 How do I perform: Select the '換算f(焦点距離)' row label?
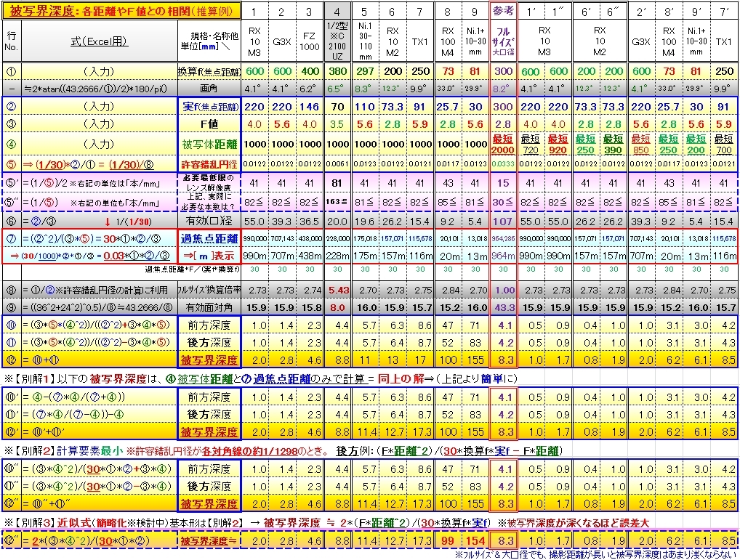click(x=209, y=72)
